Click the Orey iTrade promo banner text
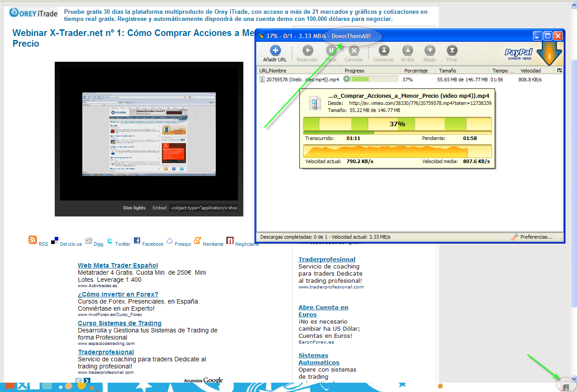Viewport: 577px width, 392px height. tap(246, 16)
